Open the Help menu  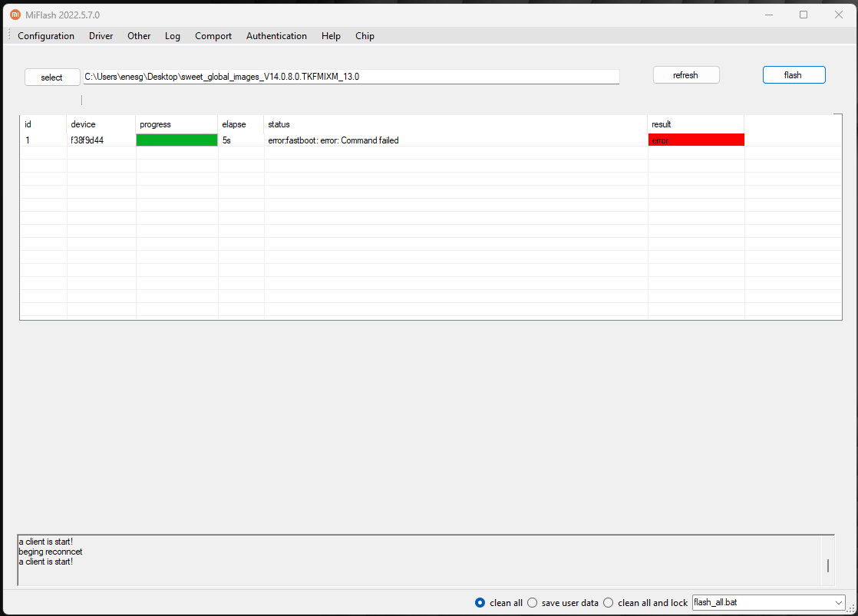point(331,36)
